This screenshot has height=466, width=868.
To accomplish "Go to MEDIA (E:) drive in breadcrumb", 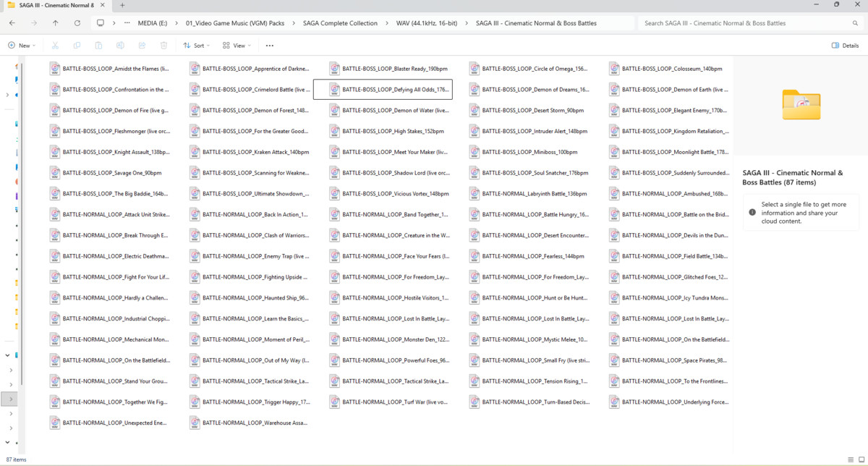I will click(x=153, y=23).
